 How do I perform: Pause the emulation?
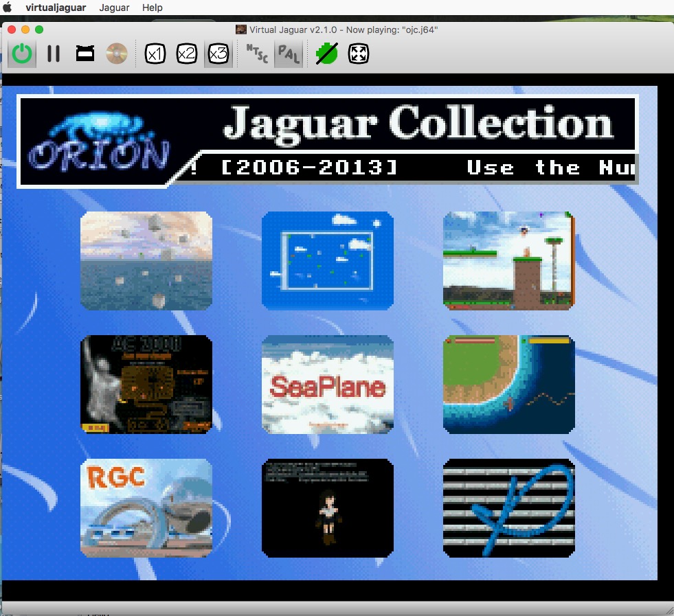tap(54, 54)
